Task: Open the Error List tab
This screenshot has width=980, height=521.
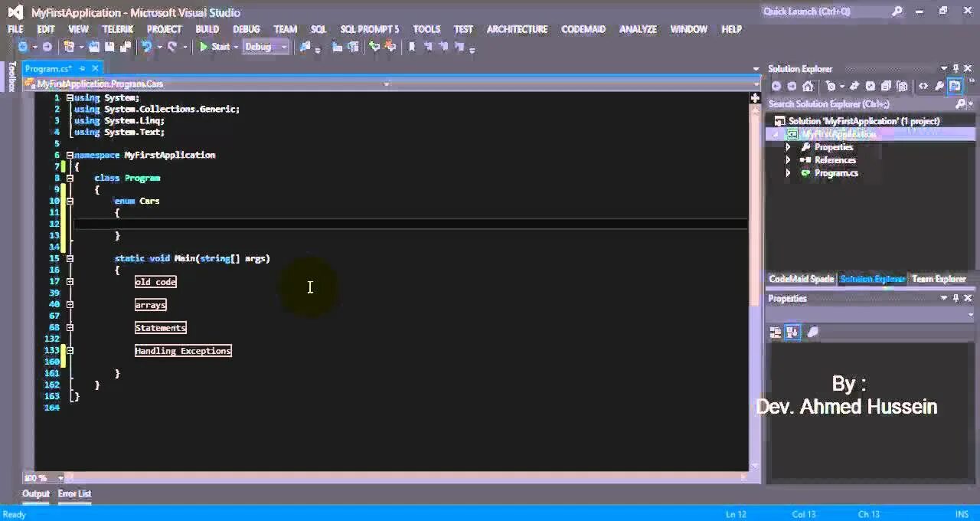Action: pos(74,493)
